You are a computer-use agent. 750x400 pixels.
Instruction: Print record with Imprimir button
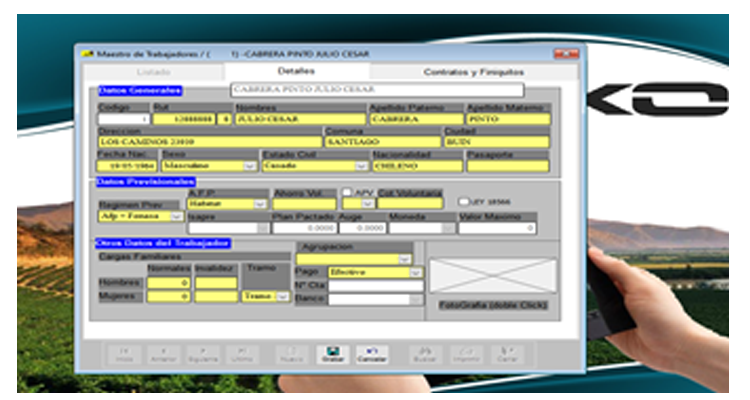(466, 355)
